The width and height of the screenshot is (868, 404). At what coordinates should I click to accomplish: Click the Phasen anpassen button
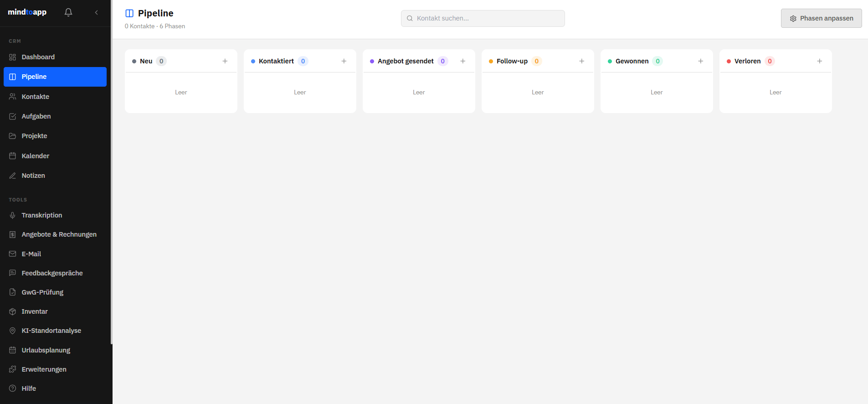(821, 18)
